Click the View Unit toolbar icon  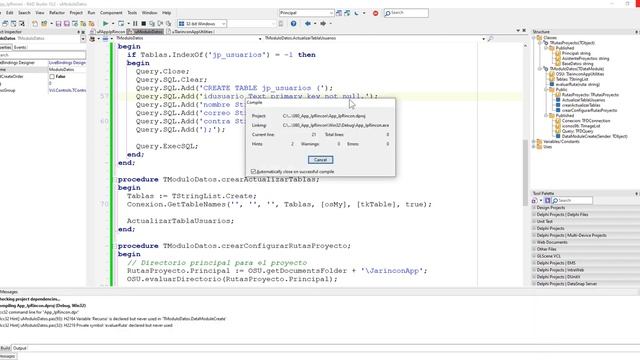click(5, 24)
